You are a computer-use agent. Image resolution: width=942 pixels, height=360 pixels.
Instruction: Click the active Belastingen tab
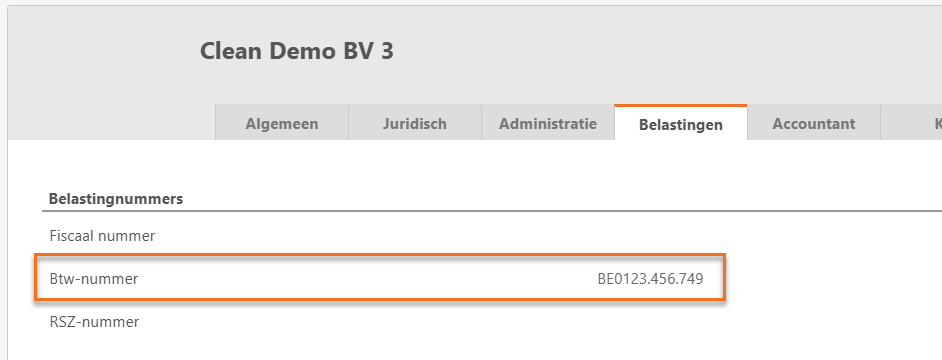(x=681, y=124)
